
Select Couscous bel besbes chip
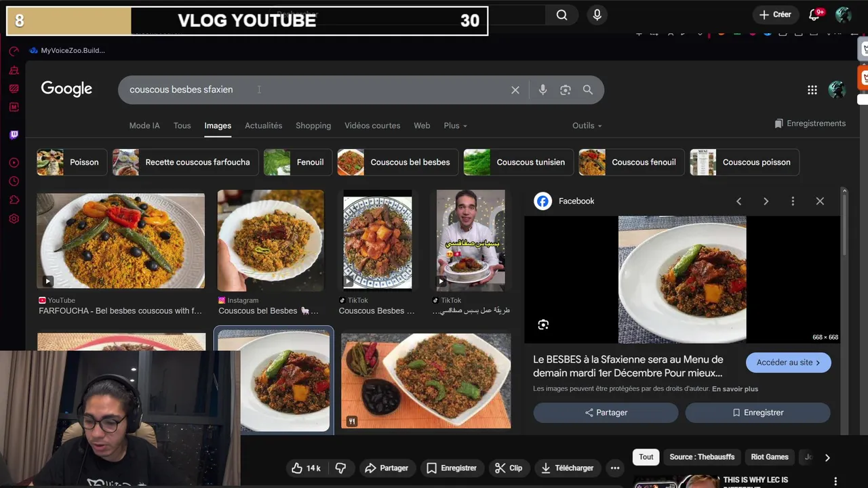coord(397,162)
